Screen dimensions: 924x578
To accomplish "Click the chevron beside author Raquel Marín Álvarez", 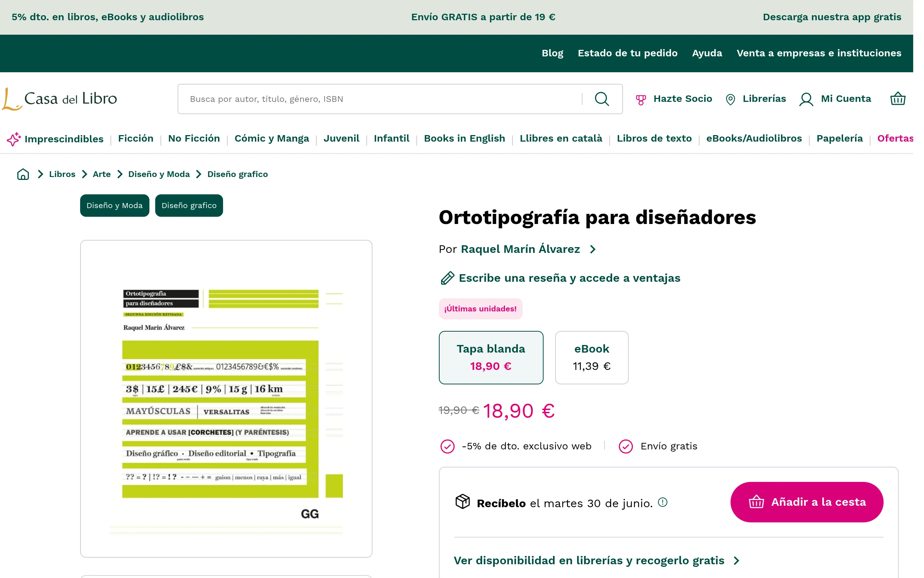I will click(593, 249).
